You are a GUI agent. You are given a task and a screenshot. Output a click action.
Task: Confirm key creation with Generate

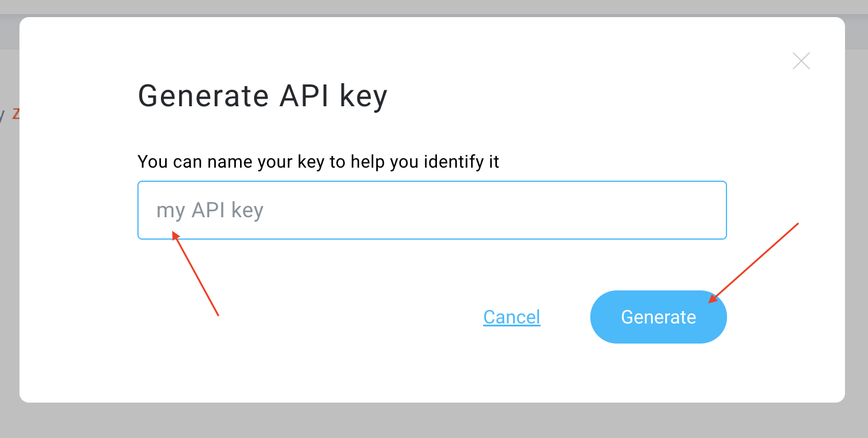pos(658,317)
